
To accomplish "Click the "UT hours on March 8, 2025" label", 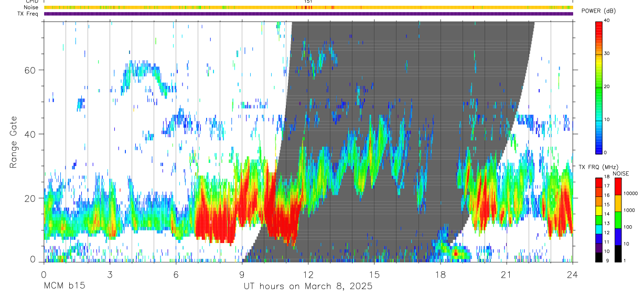I will coord(308,287).
